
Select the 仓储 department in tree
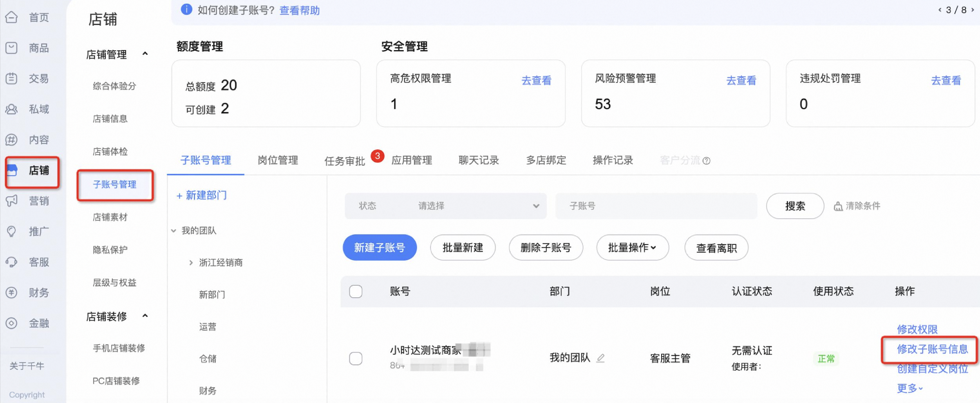click(208, 359)
